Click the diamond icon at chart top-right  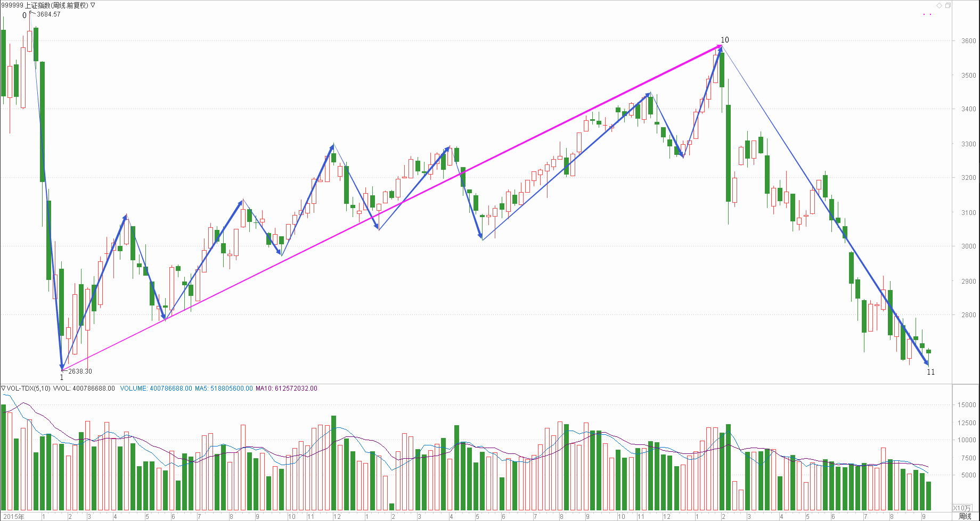coord(940,6)
